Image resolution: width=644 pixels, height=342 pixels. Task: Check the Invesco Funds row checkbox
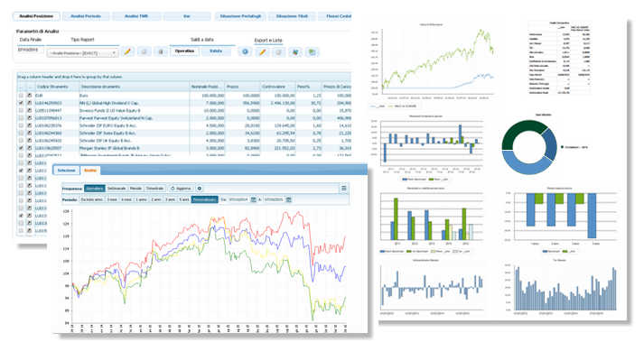21,110
